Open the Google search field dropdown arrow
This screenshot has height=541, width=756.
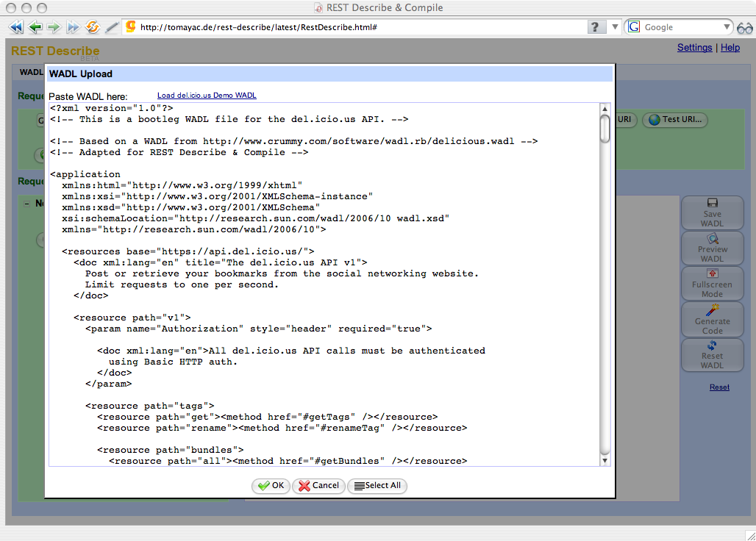click(x=727, y=27)
